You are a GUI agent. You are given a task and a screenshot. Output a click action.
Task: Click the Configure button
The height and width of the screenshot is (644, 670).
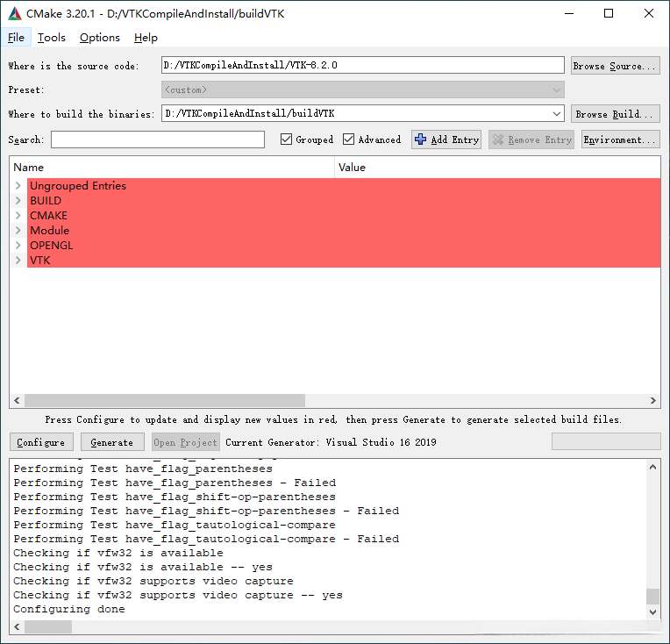[x=41, y=442]
